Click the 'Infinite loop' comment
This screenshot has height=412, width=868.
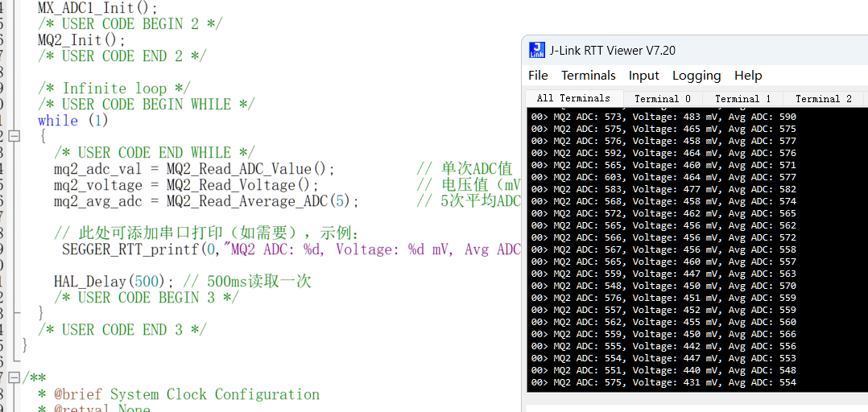click(x=114, y=89)
